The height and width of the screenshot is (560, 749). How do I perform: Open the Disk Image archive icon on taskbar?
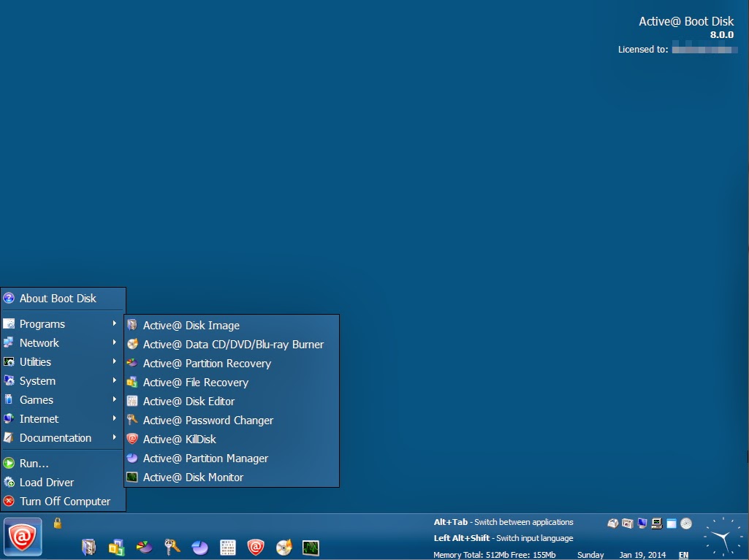[88, 548]
